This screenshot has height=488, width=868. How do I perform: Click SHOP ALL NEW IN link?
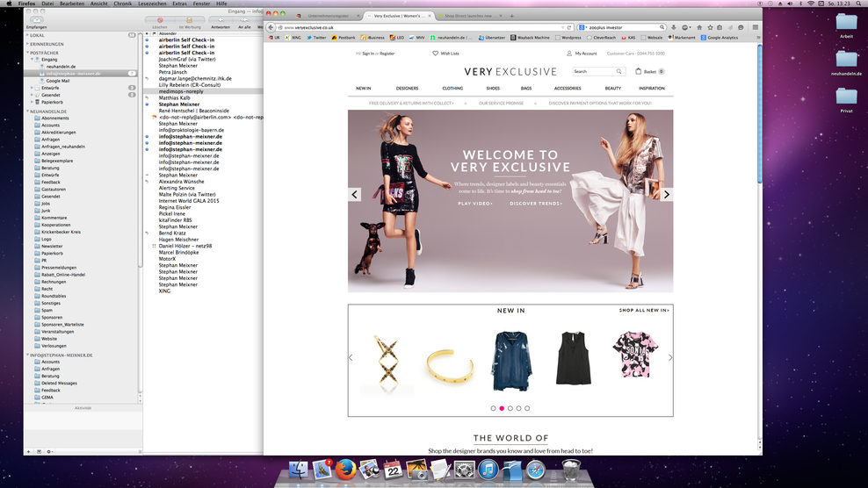tap(644, 311)
